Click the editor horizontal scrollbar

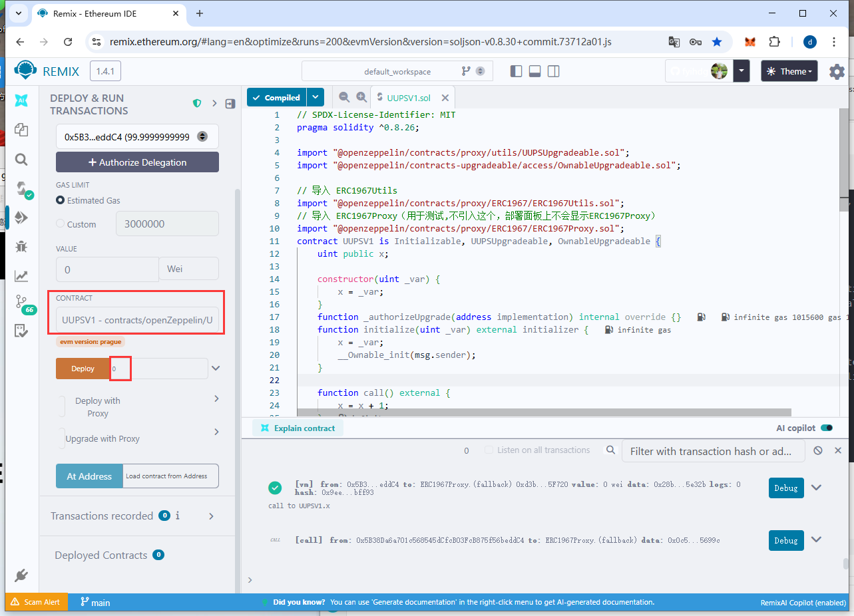coord(544,412)
